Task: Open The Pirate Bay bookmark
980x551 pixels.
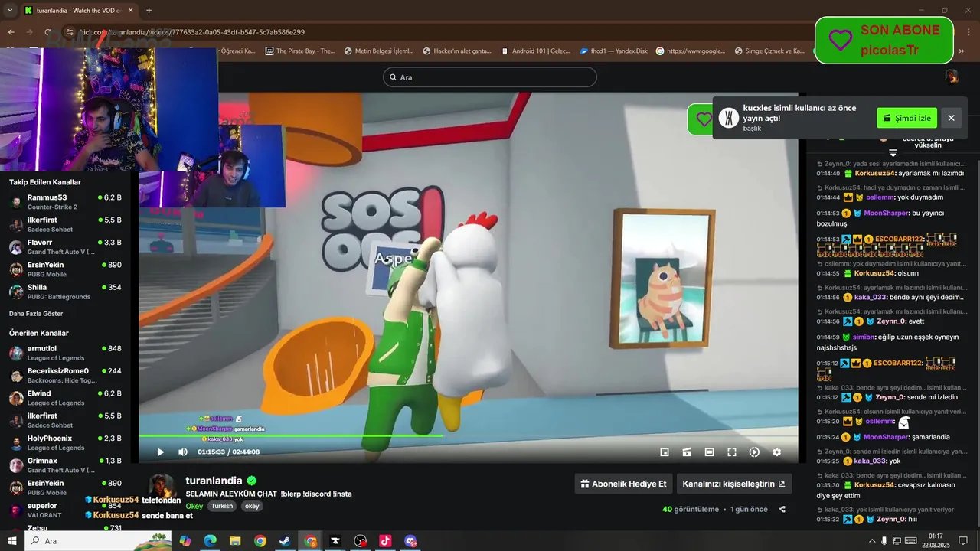Action: pyautogui.click(x=300, y=51)
